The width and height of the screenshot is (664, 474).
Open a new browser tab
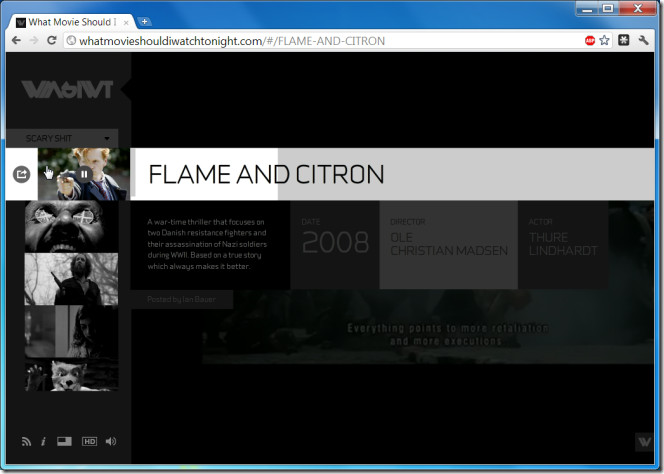tap(144, 21)
